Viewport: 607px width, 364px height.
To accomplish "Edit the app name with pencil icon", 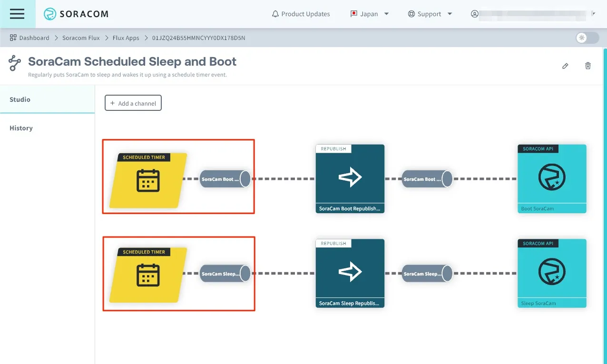I will (x=565, y=66).
